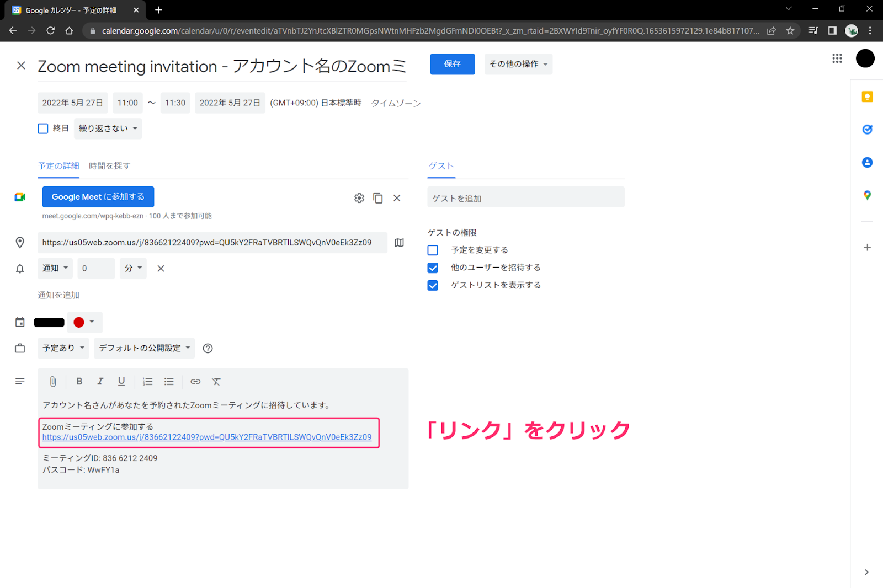Image resolution: width=883 pixels, height=588 pixels.
Task: Open the デフォルトの公開設定 dropdown
Action: click(144, 348)
